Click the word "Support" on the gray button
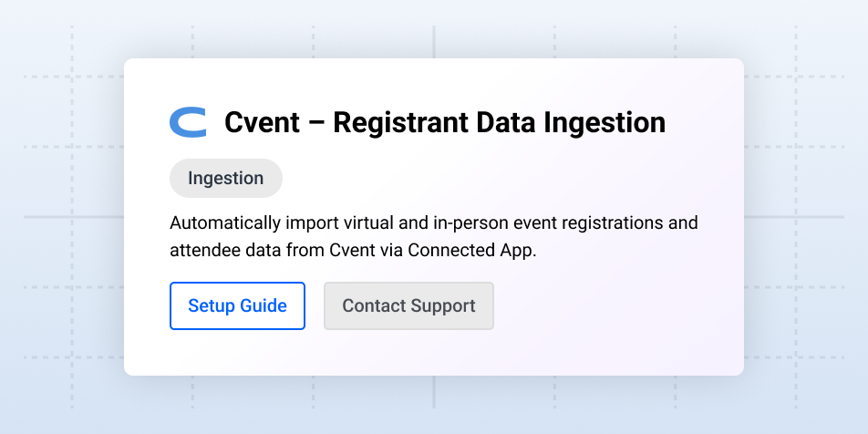 point(443,305)
